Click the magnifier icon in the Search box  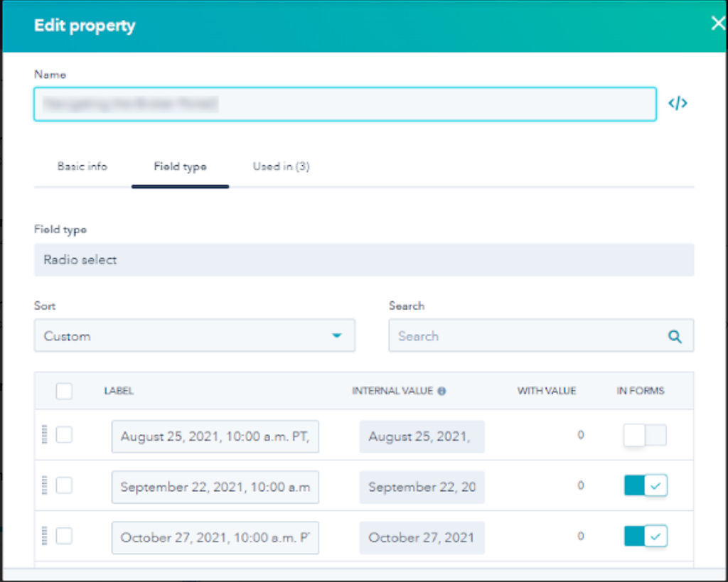(674, 335)
